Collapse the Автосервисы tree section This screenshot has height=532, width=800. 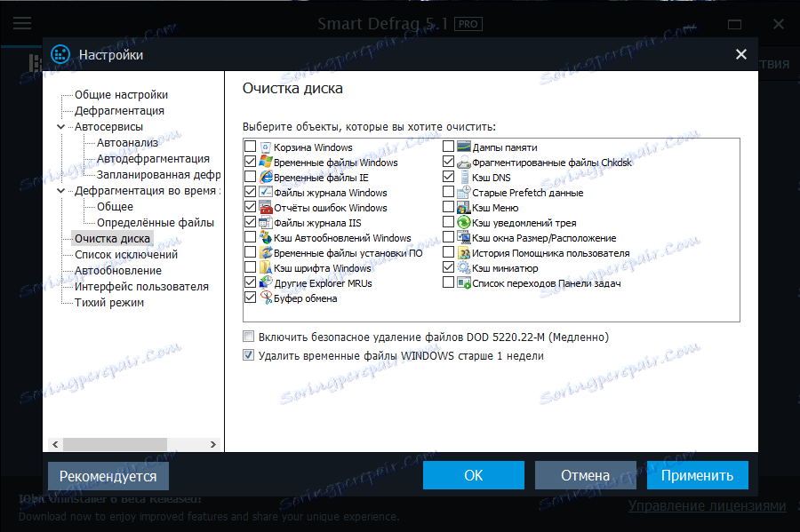(60, 125)
